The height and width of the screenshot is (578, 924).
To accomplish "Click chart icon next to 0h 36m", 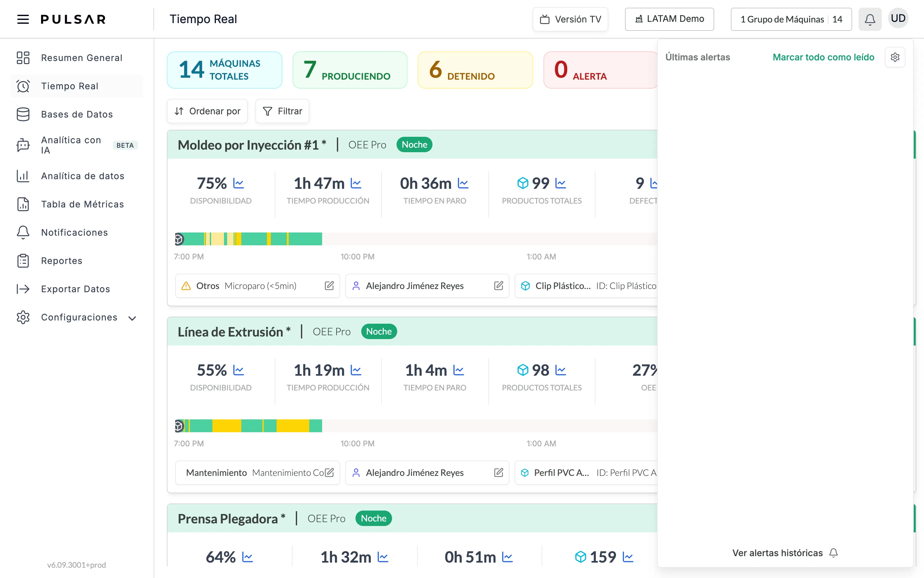I will coord(463,183).
